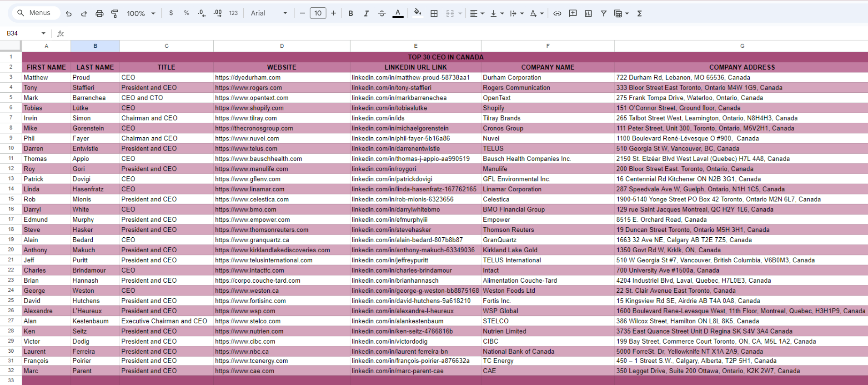Screen dimensions: 868x385
Task: Select the cell containing Matthew
Action: (x=46, y=77)
